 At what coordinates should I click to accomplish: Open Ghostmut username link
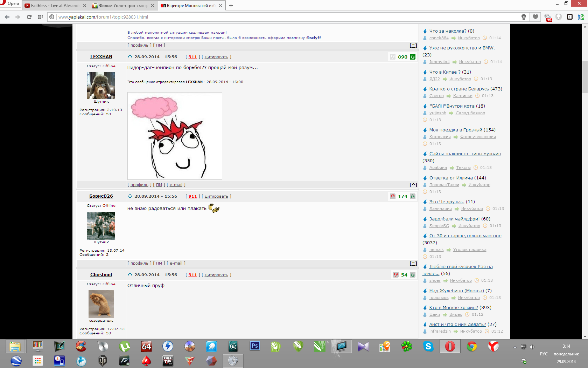(101, 275)
